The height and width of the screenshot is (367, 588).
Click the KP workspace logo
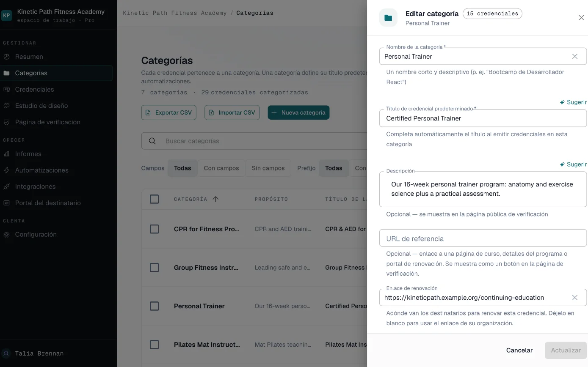(x=6, y=16)
